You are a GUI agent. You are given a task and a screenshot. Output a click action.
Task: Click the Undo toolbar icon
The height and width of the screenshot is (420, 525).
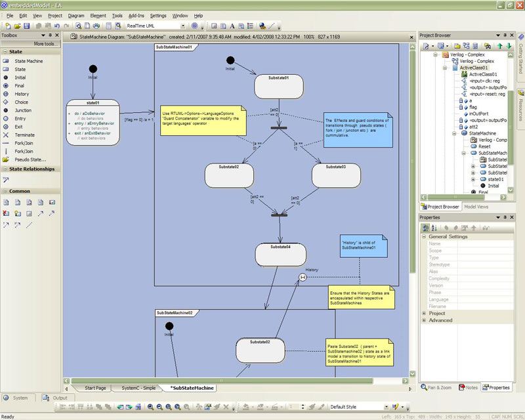(57, 26)
